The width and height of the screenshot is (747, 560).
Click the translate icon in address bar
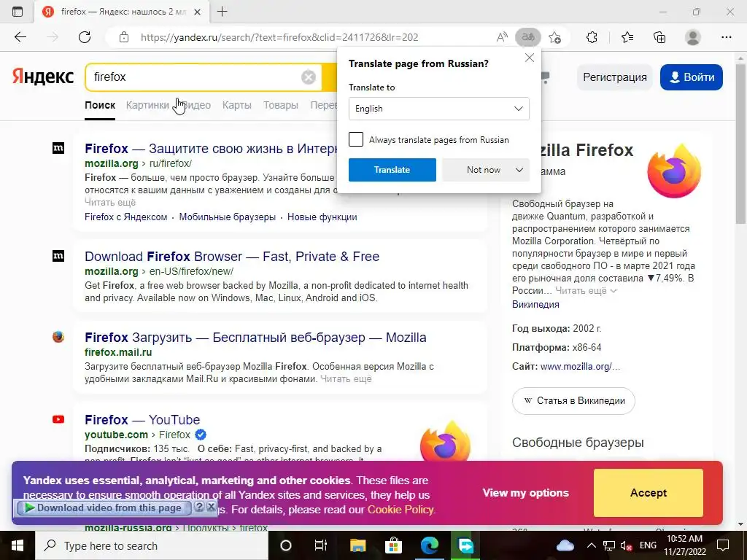pos(528,37)
